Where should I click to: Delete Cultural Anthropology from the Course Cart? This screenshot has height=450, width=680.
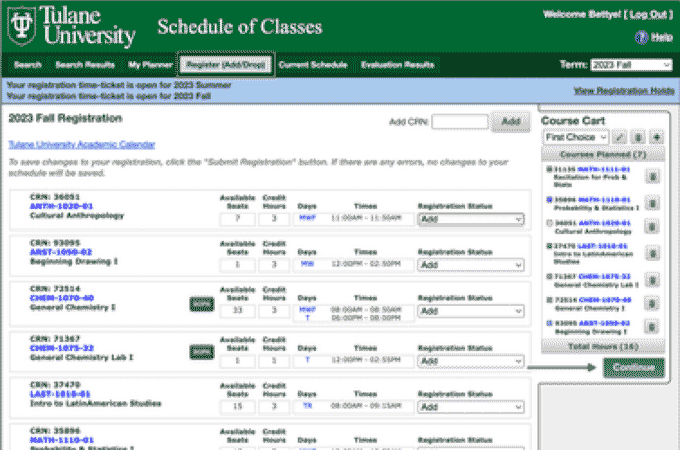(652, 226)
